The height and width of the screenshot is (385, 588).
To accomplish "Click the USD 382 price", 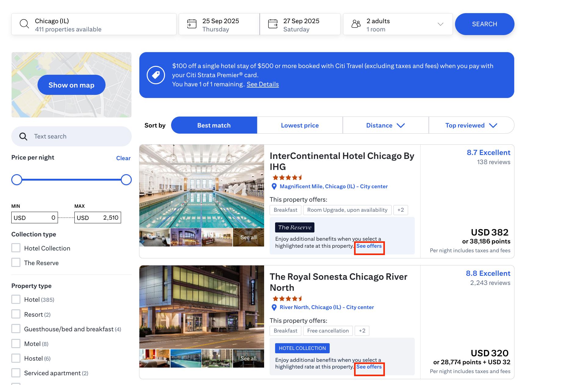I will pos(489,232).
